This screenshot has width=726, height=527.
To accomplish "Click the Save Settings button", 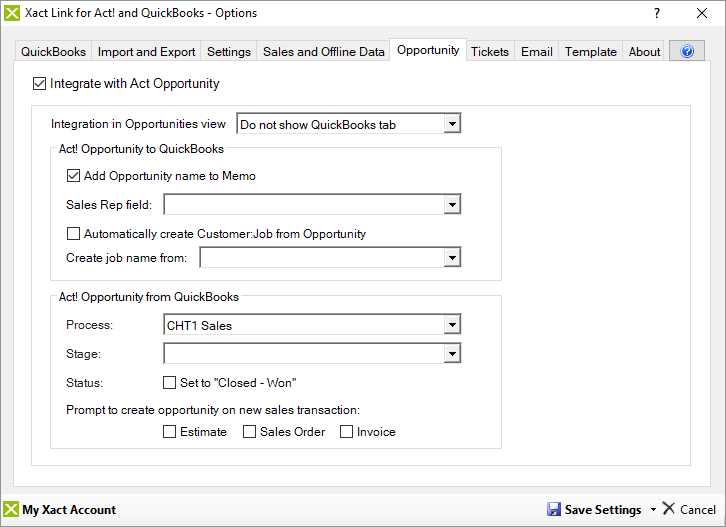I will pos(594,509).
